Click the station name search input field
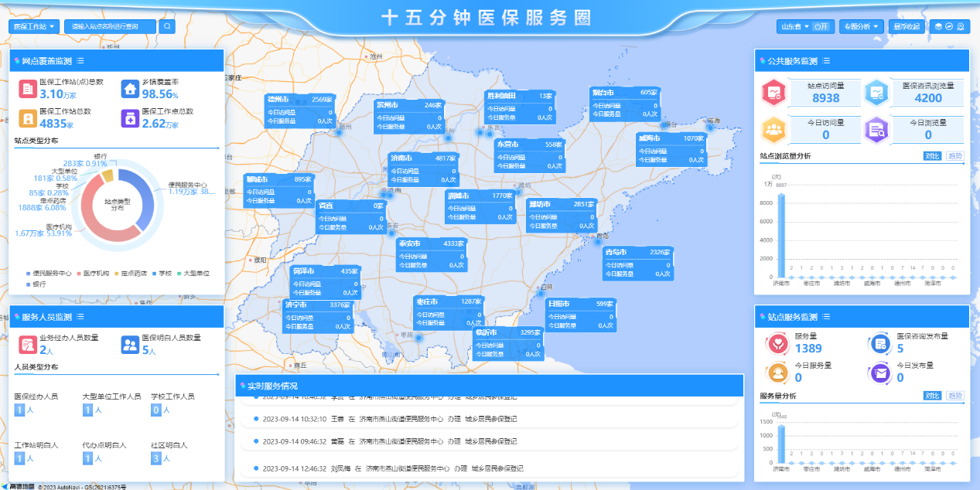This screenshot has width=980, height=490. click(x=110, y=26)
